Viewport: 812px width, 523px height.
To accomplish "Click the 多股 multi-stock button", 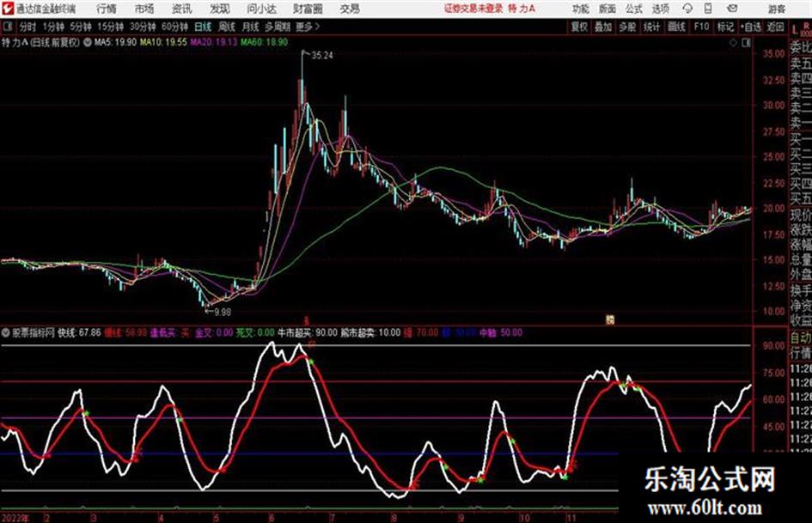I will 627,27.
